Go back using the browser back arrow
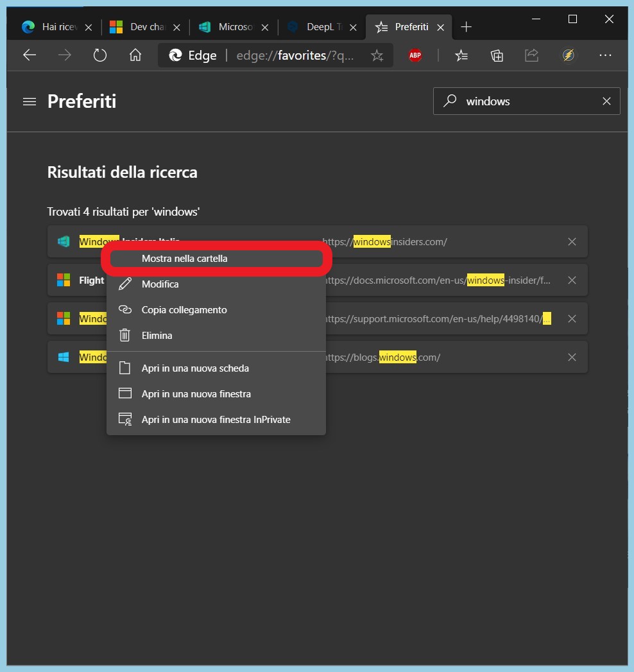 (x=30, y=55)
